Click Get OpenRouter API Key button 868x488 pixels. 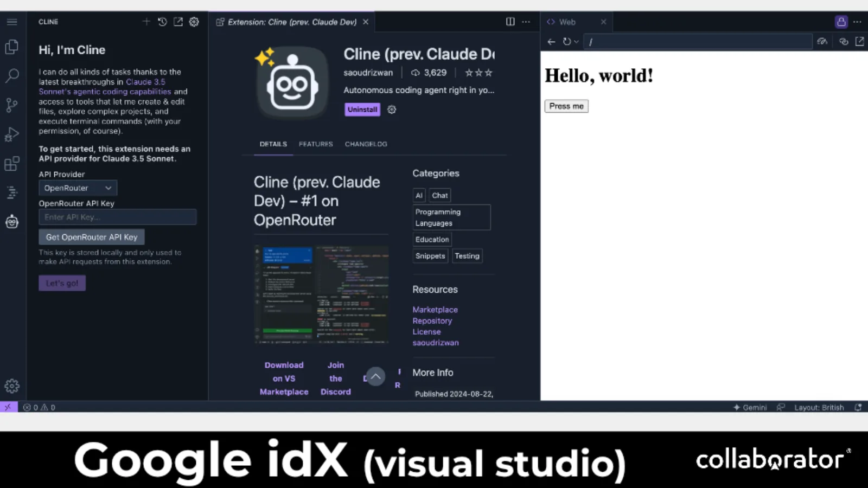[x=92, y=237]
